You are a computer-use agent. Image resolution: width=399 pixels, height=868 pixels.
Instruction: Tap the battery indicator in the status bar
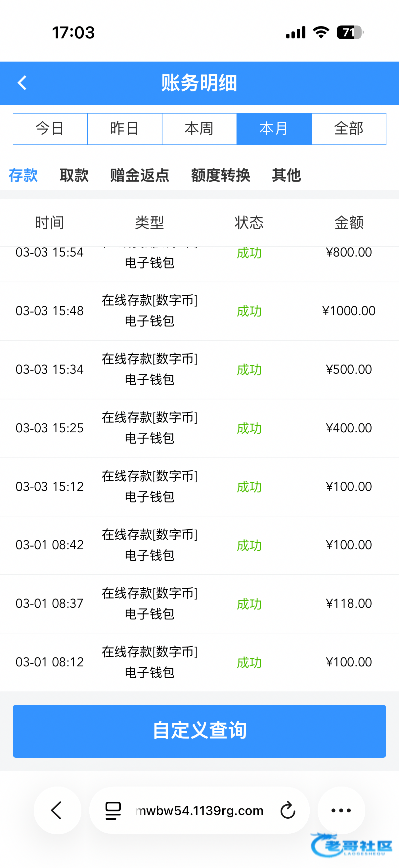(x=350, y=33)
